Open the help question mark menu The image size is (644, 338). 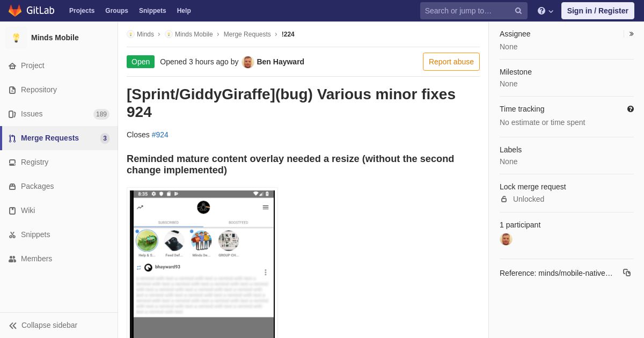click(545, 11)
